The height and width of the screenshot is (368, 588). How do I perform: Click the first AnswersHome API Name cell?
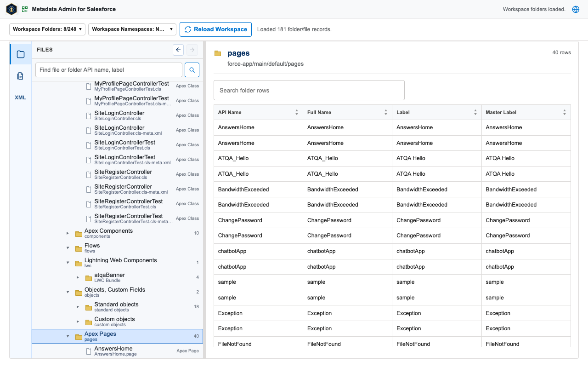258,127
